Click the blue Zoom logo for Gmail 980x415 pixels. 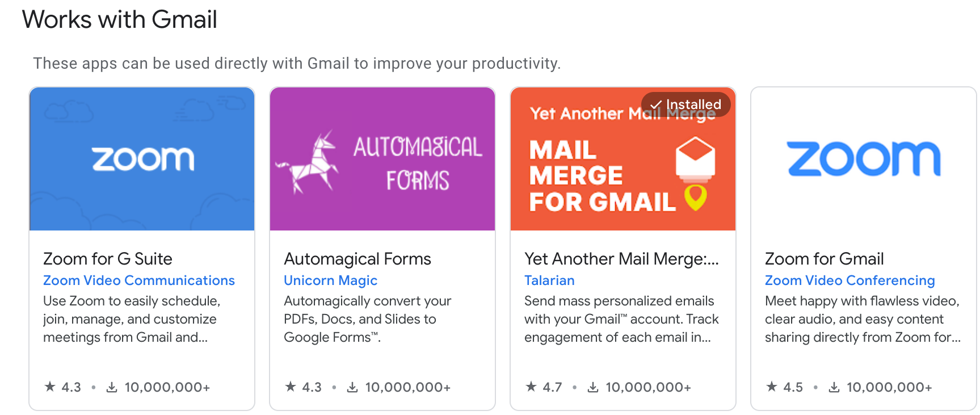864,159
